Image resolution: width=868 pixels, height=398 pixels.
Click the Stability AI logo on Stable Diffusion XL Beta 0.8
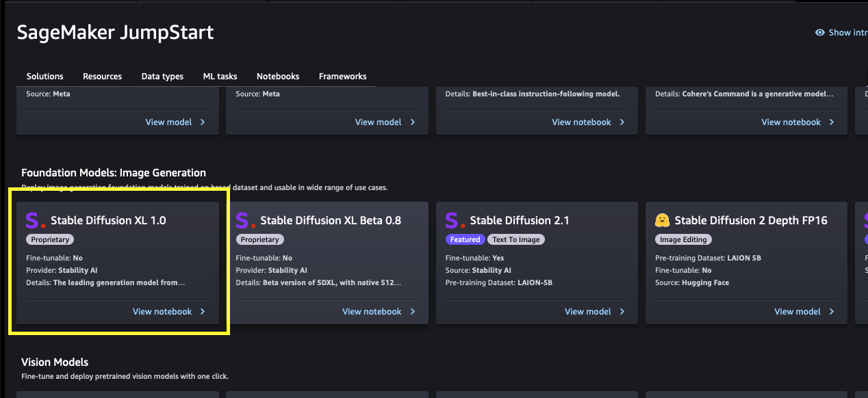(x=245, y=220)
